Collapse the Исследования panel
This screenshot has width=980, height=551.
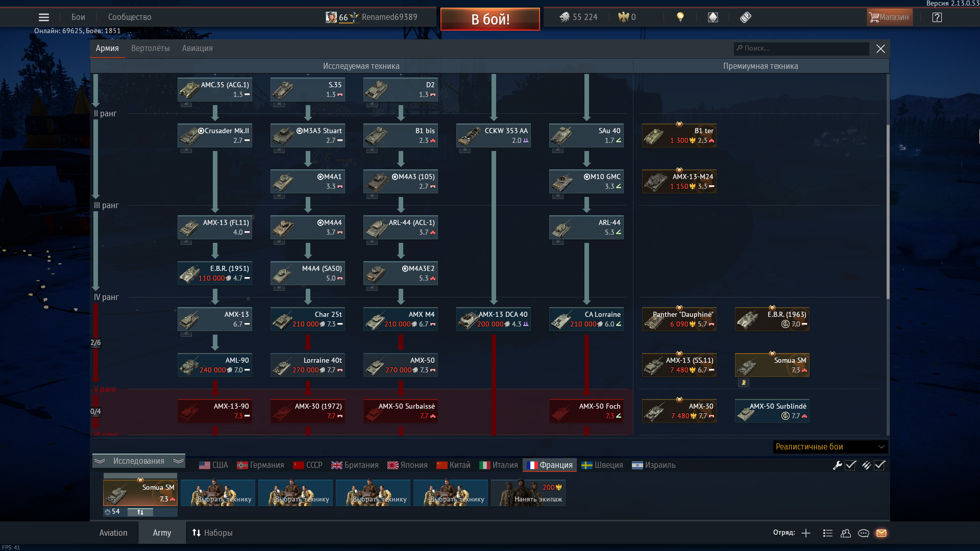point(139,461)
